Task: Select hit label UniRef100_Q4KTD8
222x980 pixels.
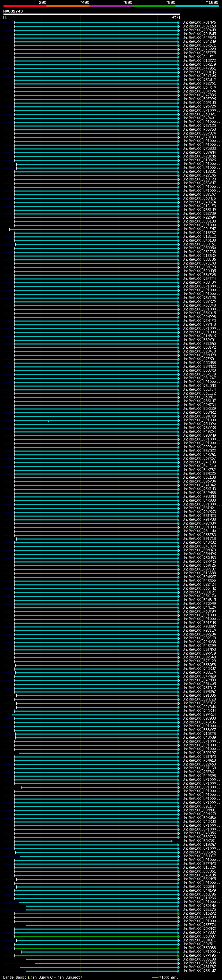Action: 199,462
